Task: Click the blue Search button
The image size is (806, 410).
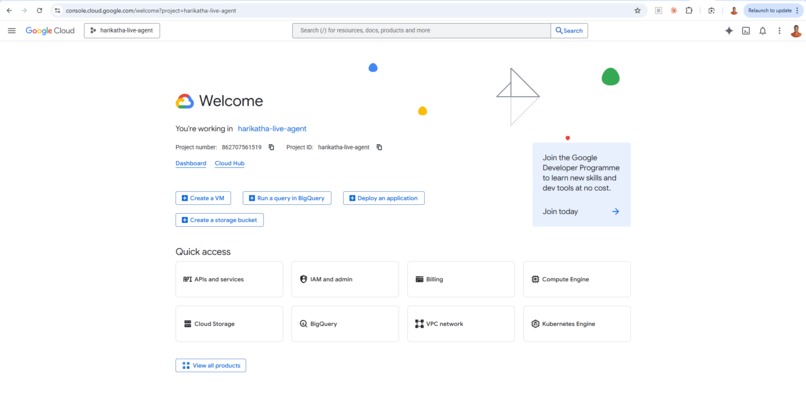Action: click(569, 31)
